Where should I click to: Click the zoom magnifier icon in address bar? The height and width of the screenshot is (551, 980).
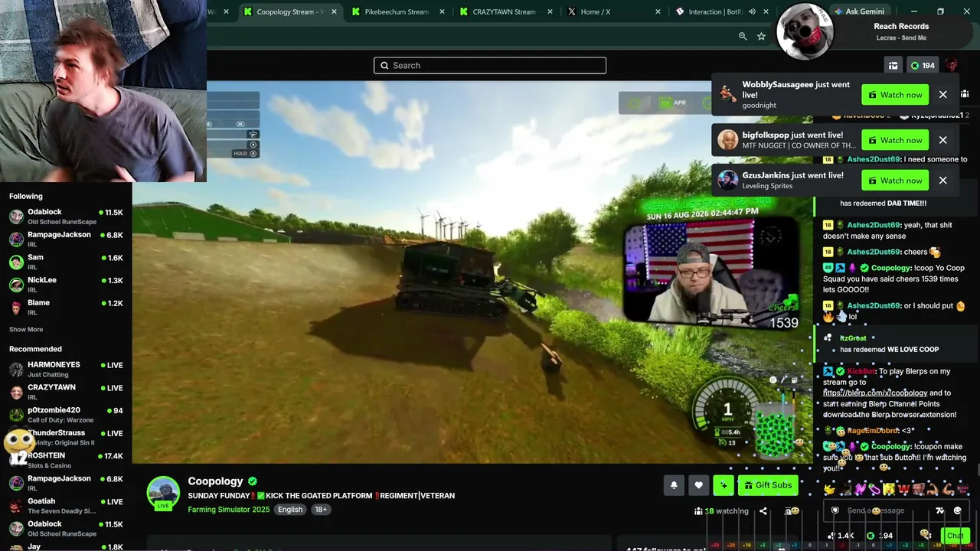point(743,36)
